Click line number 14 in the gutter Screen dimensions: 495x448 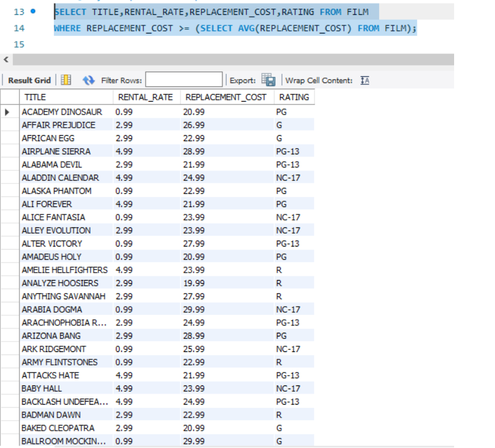(19, 28)
